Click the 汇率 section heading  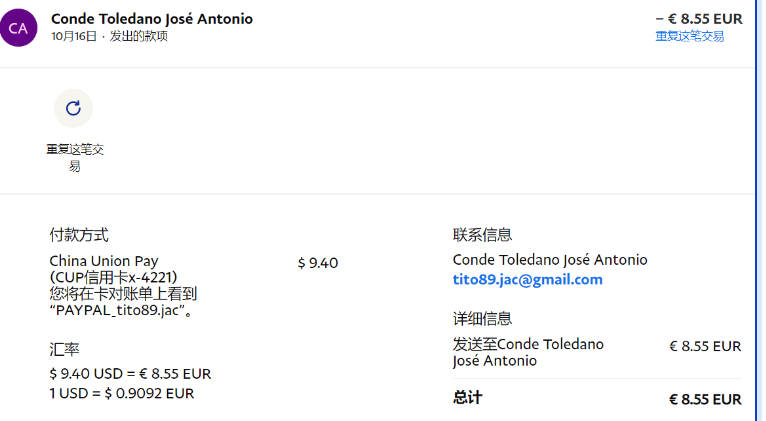[64, 349]
